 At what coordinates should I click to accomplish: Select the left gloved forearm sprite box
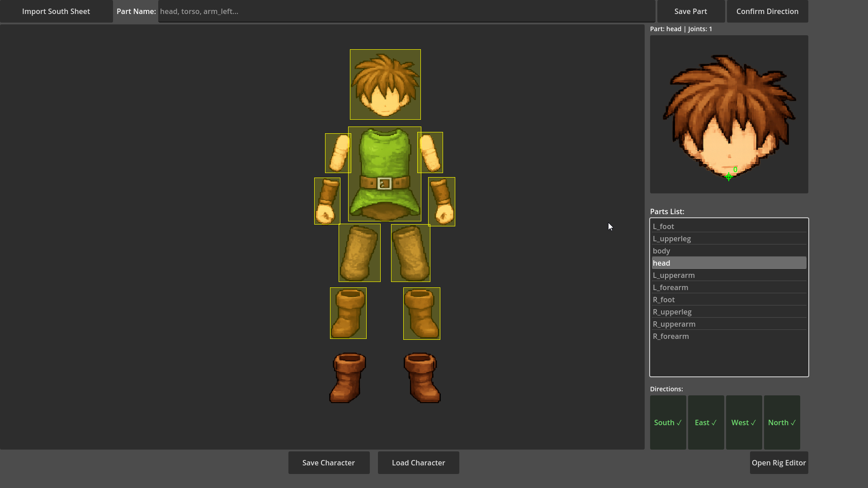point(327,201)
